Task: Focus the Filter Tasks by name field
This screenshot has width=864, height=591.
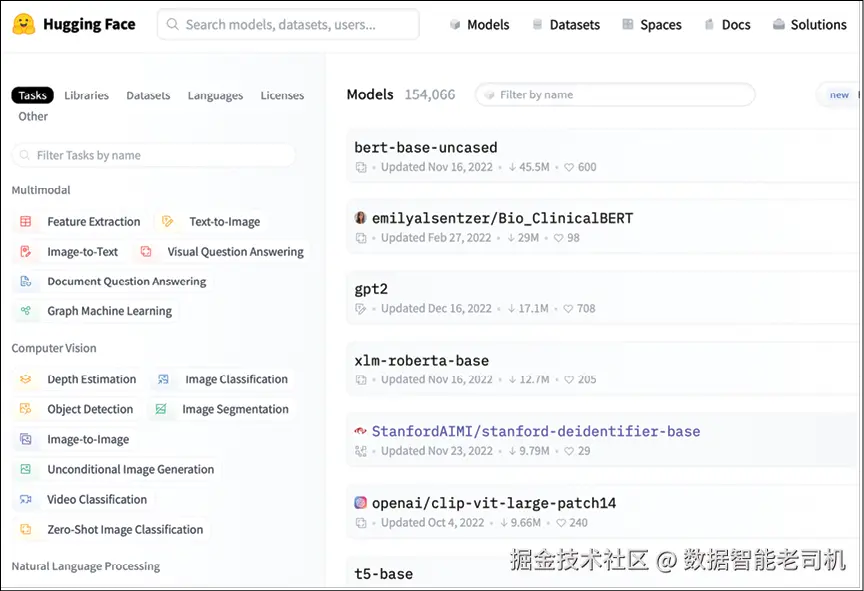Action: click(153, 155)
